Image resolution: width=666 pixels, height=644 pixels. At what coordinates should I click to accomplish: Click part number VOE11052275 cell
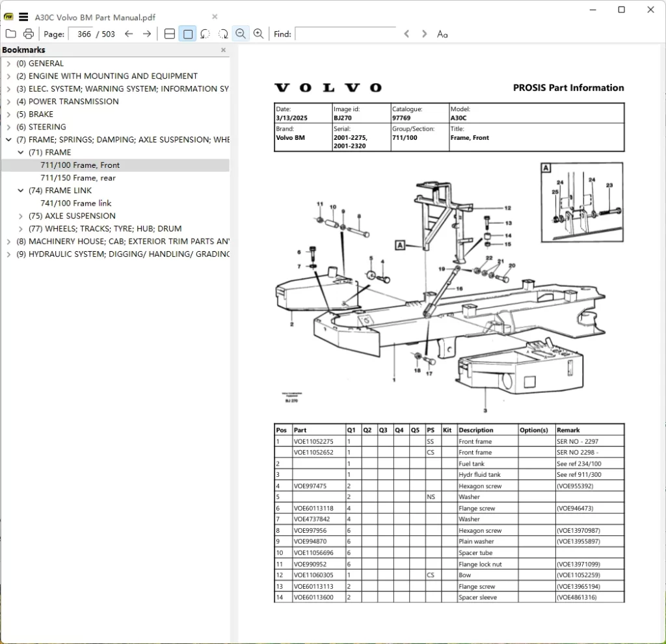(319, 442)
